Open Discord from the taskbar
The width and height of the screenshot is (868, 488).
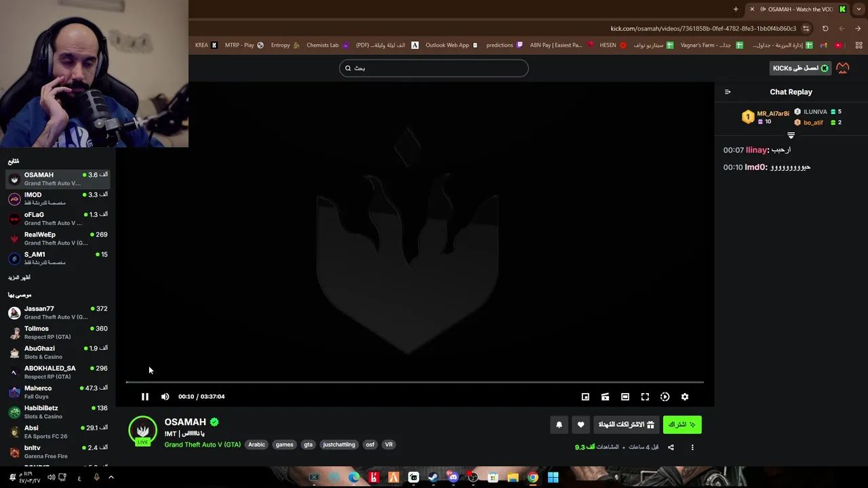pyautogui.click(x=453, y=478)
